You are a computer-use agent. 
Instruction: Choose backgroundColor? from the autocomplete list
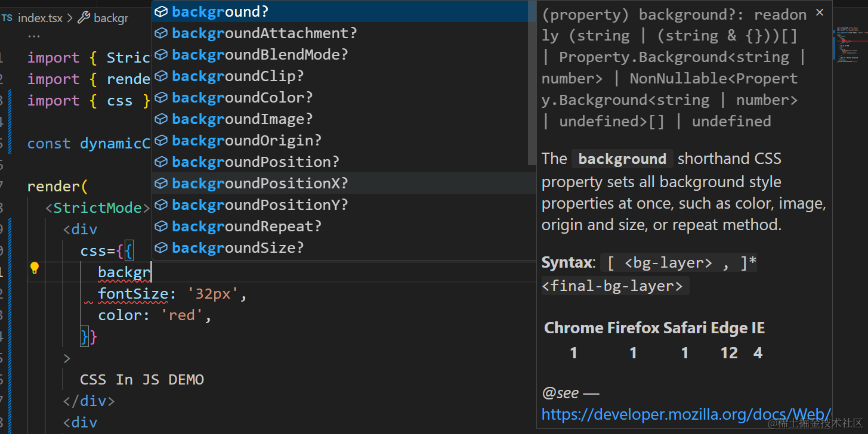coord(242,98)
